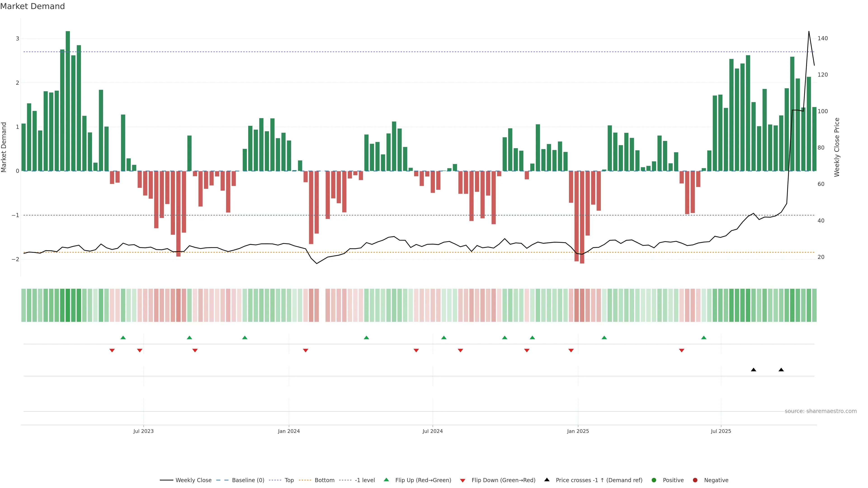Toggle the Top dotted line legend entry
Screen dimensions: 868x488
pyautogui.click(x=289, y=480)
